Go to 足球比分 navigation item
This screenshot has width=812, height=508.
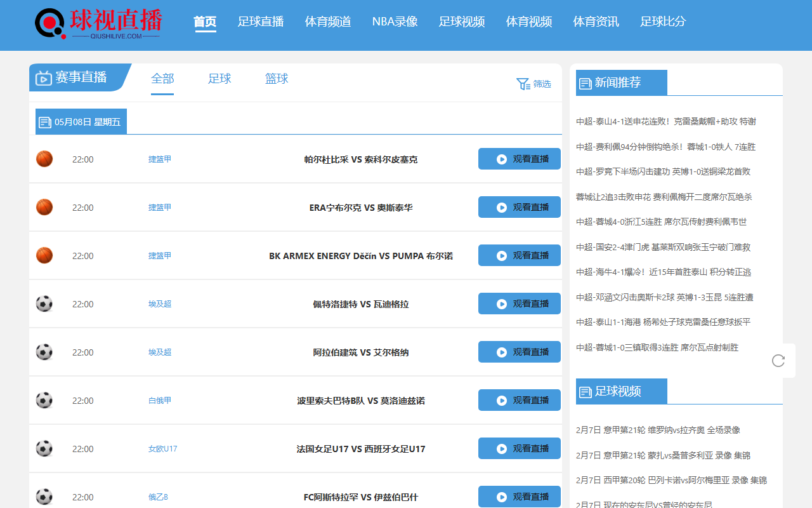[664, 22]
